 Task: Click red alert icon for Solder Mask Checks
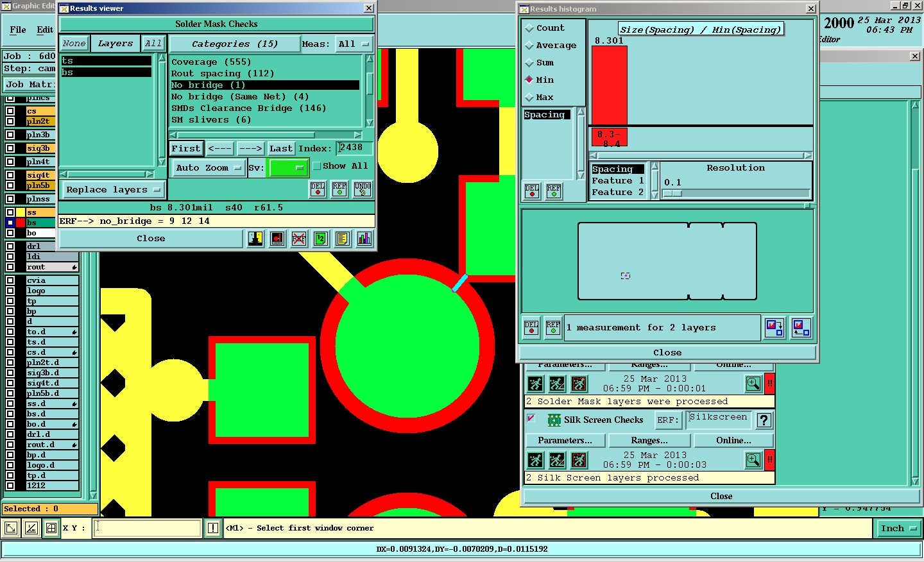(x=769, y=384)
